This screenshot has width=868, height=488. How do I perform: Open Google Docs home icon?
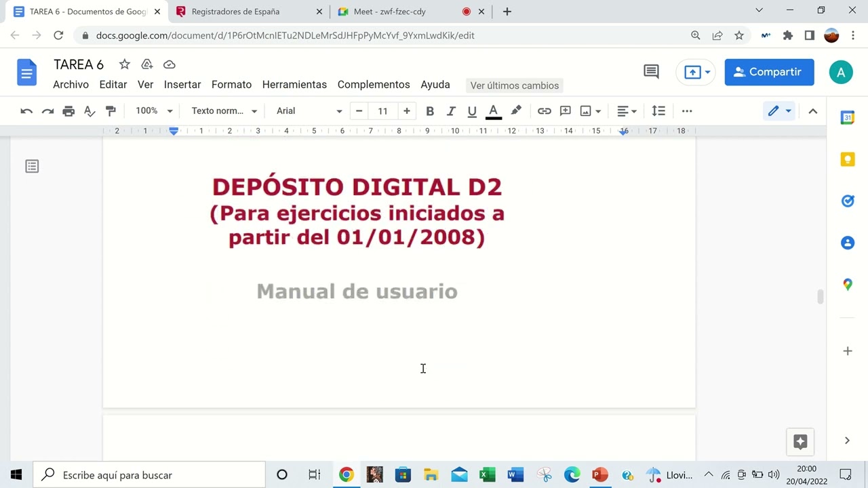pos(27,73)
